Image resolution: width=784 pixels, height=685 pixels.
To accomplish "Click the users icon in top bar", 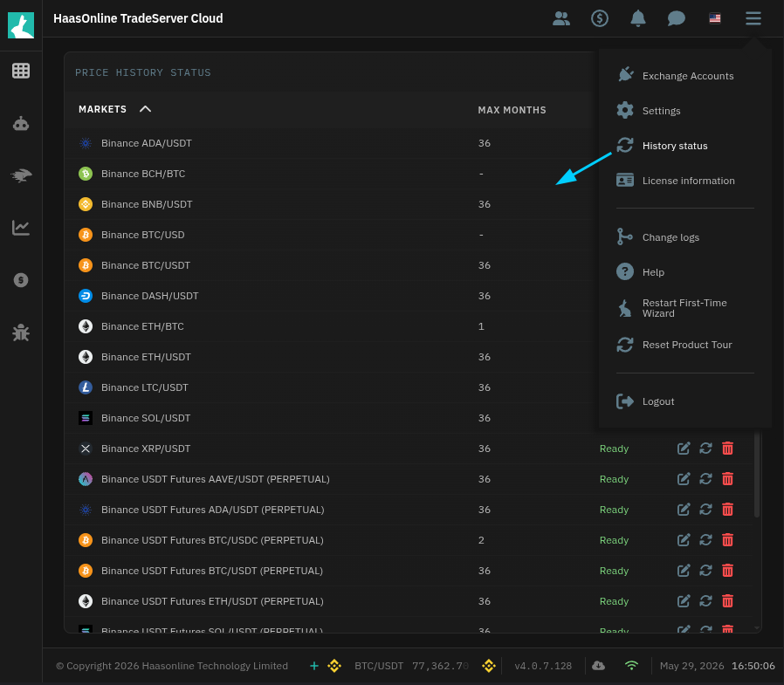I will [x=561, y=18].
